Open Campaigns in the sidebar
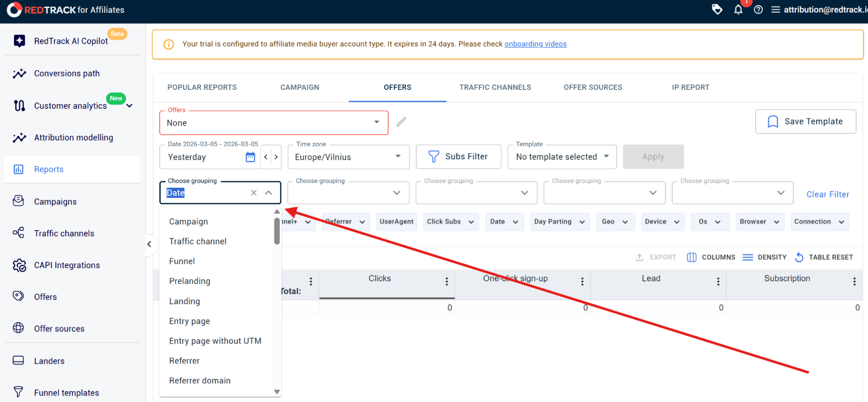 (x=55, y=202)
